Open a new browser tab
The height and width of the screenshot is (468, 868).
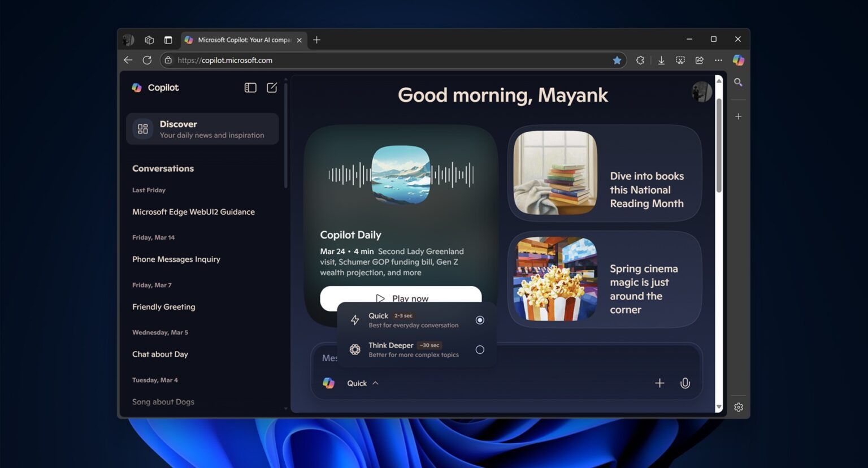(x=316, y=40)
